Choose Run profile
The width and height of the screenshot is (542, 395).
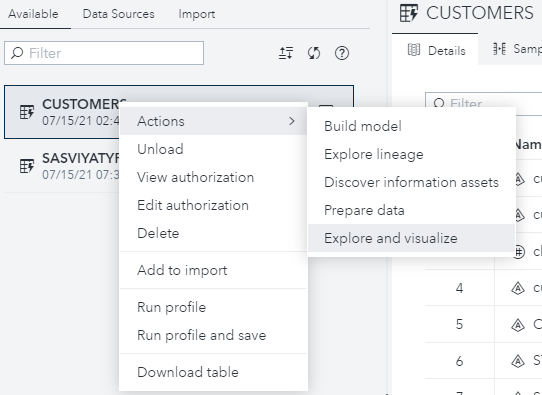pyautogui.click(x=213, y=307)
